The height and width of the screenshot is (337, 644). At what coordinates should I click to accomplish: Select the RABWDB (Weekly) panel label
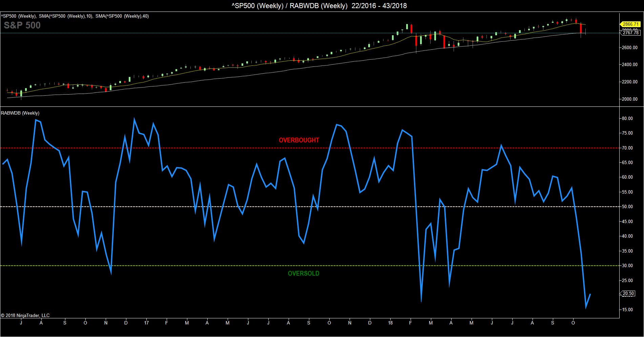pyautogui.click(x=20, y=113)
